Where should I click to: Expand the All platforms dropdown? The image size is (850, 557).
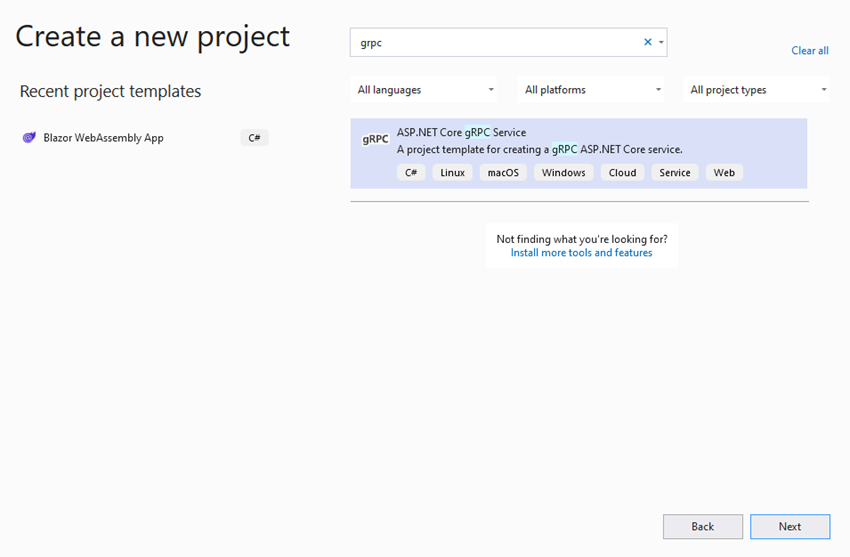(591, 90)
